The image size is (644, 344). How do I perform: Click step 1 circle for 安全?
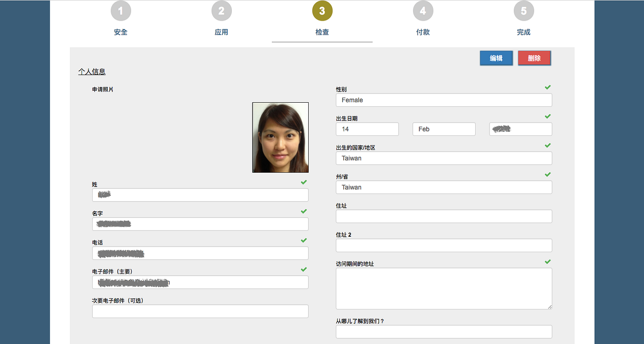121,11
